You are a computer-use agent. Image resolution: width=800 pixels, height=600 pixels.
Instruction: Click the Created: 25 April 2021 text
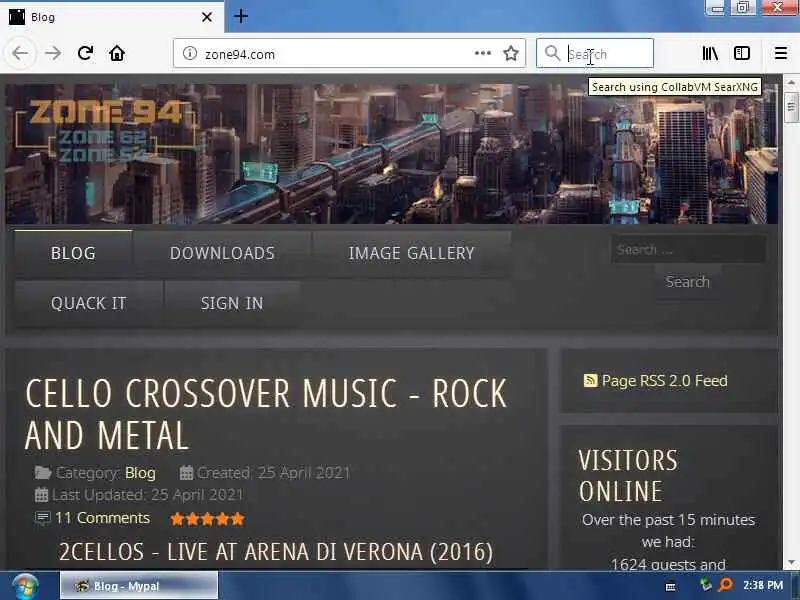pos(273,473)
